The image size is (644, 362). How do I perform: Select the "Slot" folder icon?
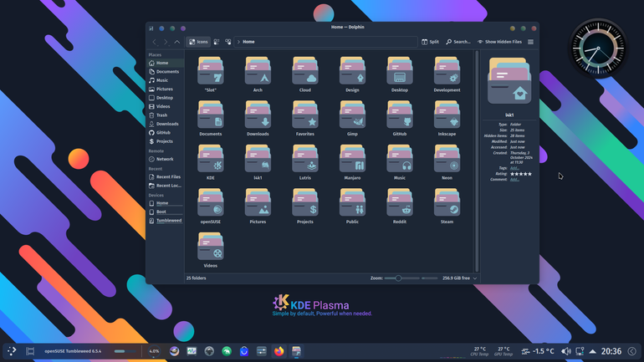click(x=210, y=71)
